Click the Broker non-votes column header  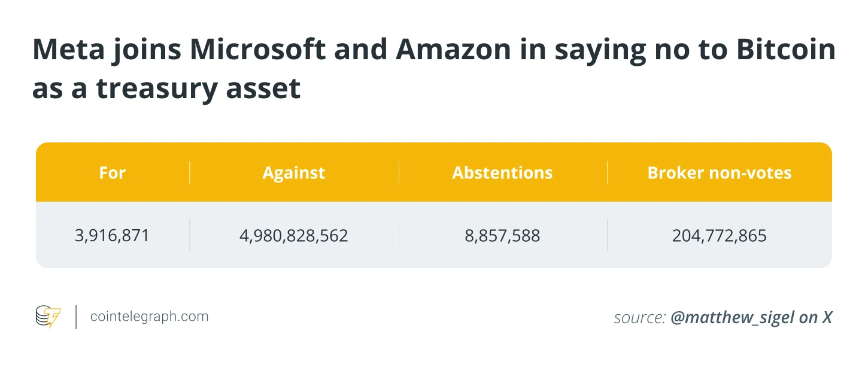pos(719,173)
